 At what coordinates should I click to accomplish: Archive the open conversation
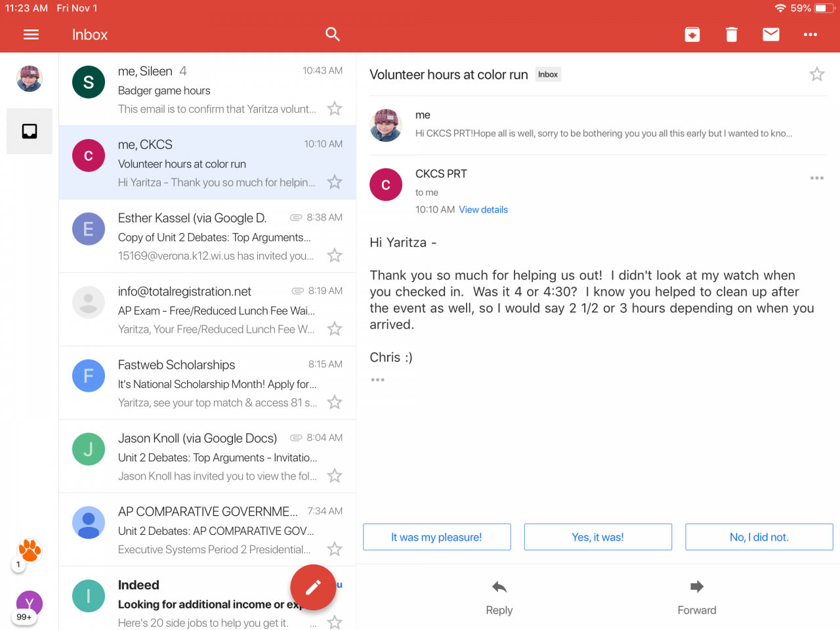pos(692,35)
